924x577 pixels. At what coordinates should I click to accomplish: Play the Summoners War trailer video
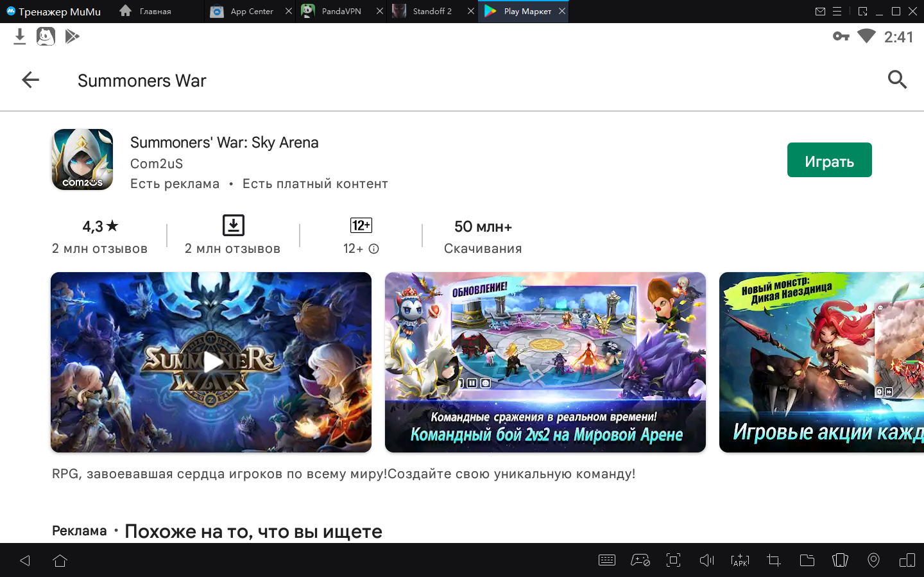tap(211, 362)
